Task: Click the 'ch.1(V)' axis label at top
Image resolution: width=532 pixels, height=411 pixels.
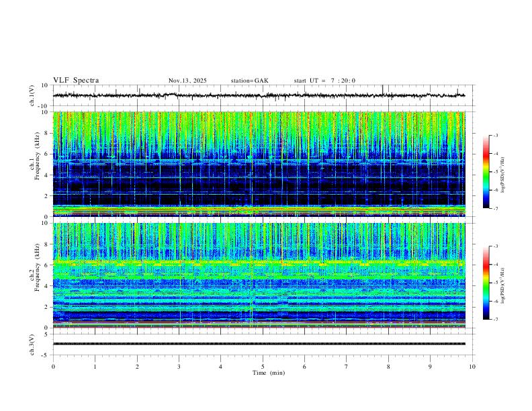Action: pyautogui.click(x=32, y=95)
